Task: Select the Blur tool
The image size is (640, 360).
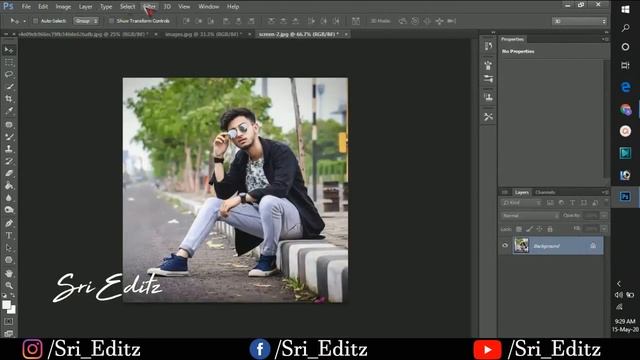Action: pos(9,198)
